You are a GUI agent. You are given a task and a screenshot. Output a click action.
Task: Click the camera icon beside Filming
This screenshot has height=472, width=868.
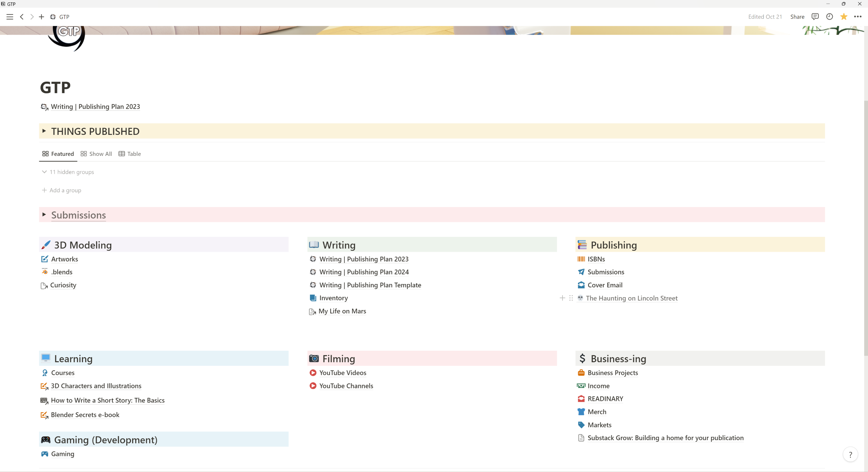(314, 358)
